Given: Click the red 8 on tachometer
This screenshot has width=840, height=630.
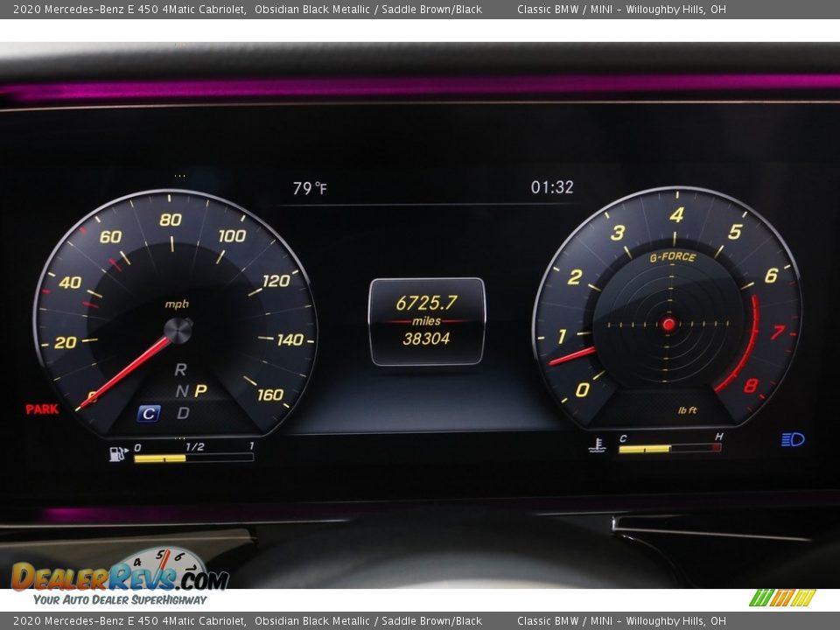Looking at the screenshot, I should click(751, 385).
